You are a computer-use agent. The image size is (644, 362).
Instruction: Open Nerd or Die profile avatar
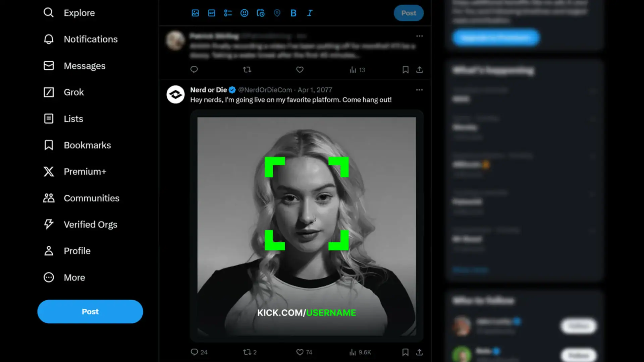tap(175, 95)
